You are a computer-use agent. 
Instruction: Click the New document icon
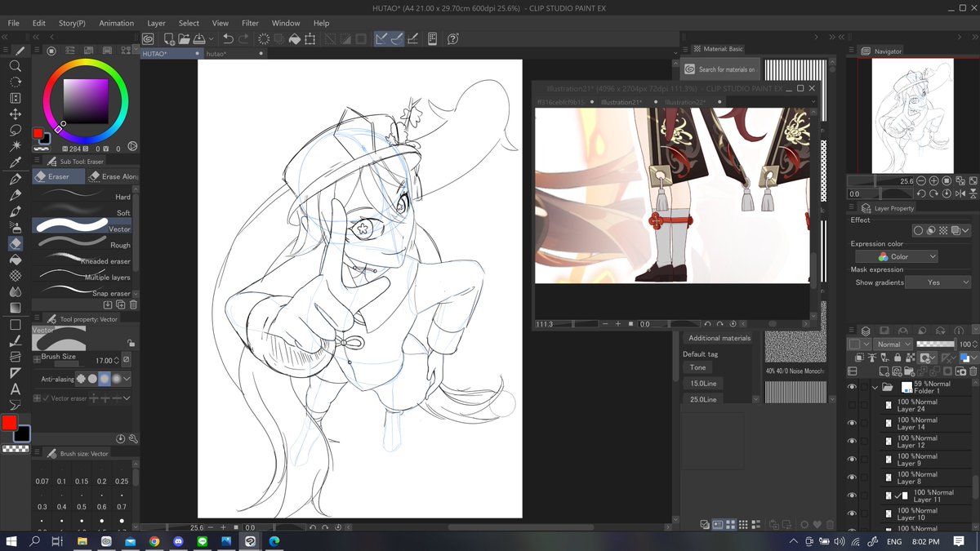click(169, 38)
